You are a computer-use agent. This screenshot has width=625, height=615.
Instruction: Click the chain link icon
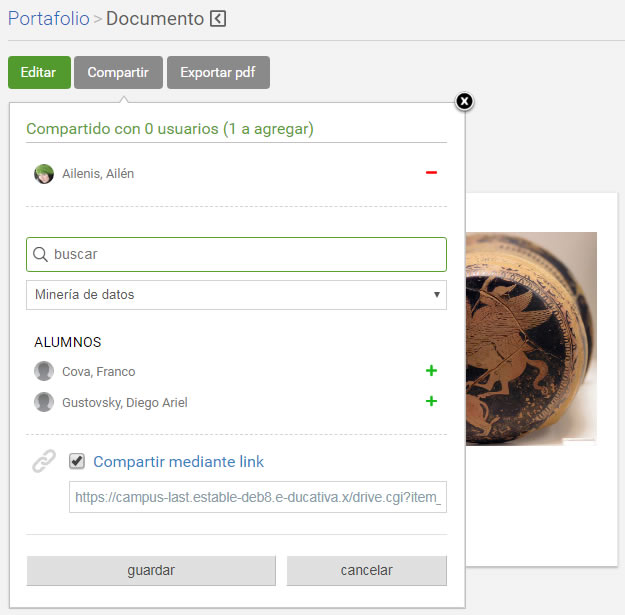44,462
